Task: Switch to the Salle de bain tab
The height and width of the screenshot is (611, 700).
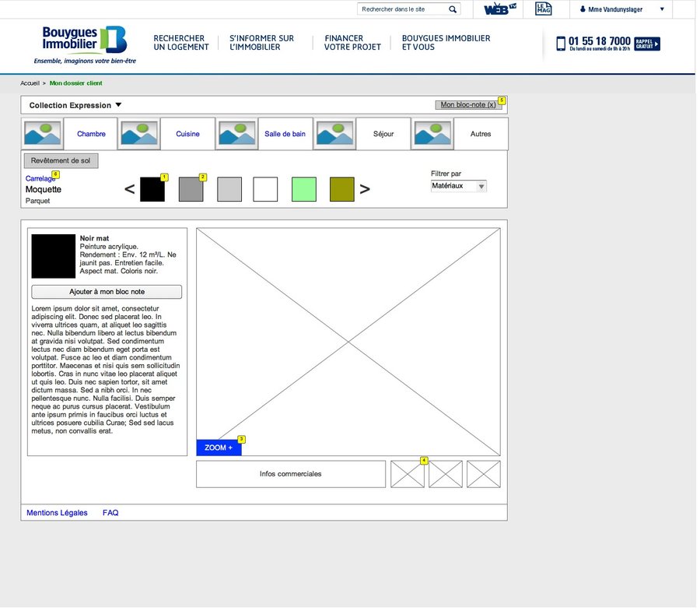Action: pos(285,134)
